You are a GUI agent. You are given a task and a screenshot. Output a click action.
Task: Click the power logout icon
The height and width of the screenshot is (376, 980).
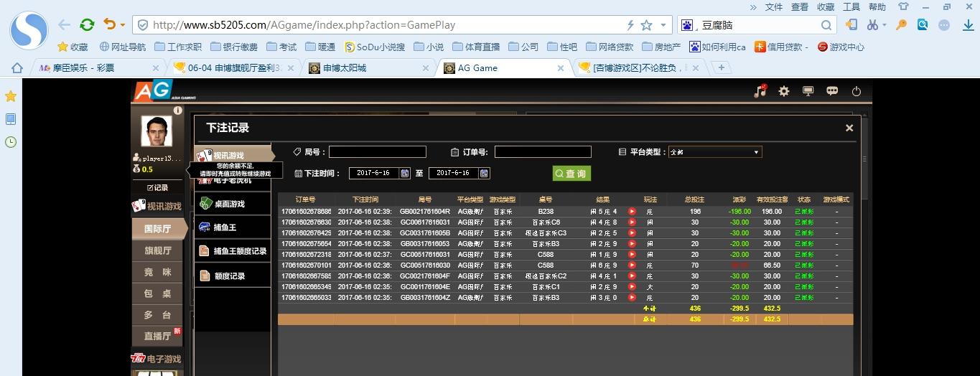click(x=856, y=91)
